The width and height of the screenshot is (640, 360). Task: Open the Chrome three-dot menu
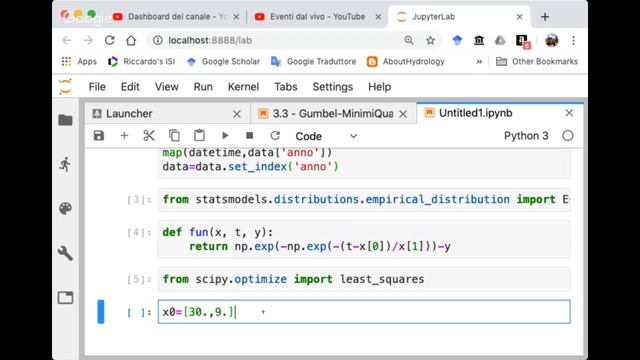point(573,40)
